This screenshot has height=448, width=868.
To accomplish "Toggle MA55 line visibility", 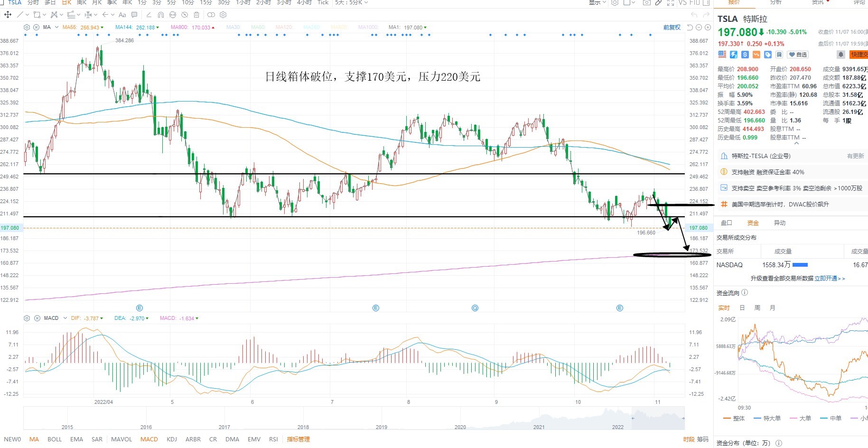I will tap(83, 27).
